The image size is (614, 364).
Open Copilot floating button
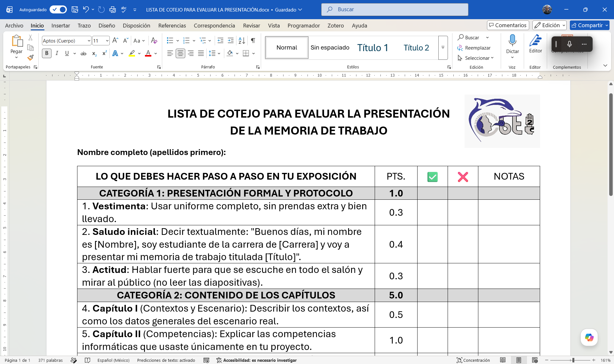(589, 337)
